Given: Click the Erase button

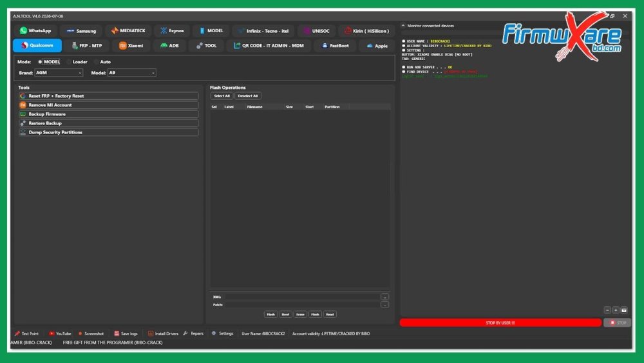Looking at the screenshot, I should (300, 314).
